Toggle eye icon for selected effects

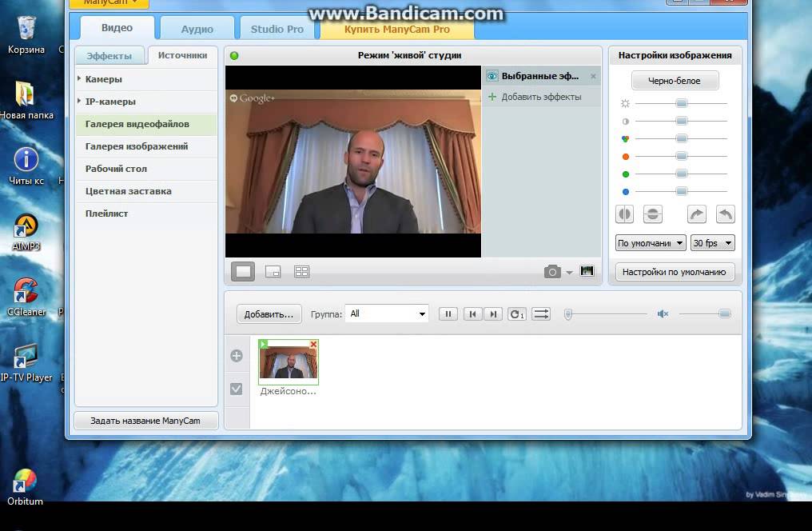[492, 76]
